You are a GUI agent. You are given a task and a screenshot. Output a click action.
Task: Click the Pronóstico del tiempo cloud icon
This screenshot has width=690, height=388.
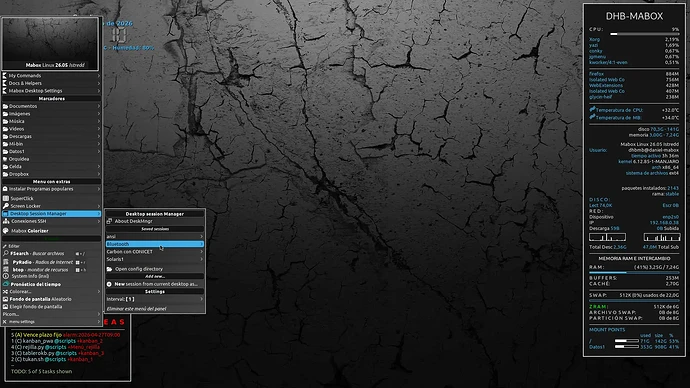click(x=6, y=284)
